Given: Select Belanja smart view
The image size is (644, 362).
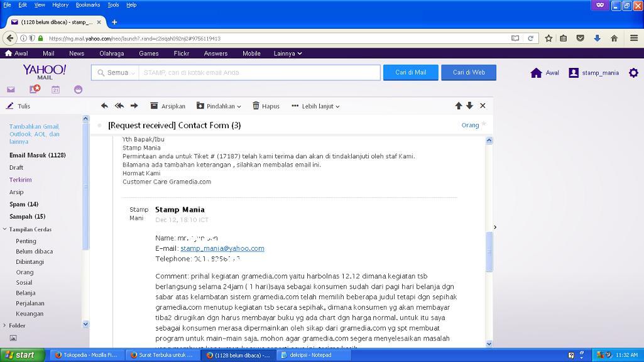Looking at the screenshot, I should click(26, 293).
